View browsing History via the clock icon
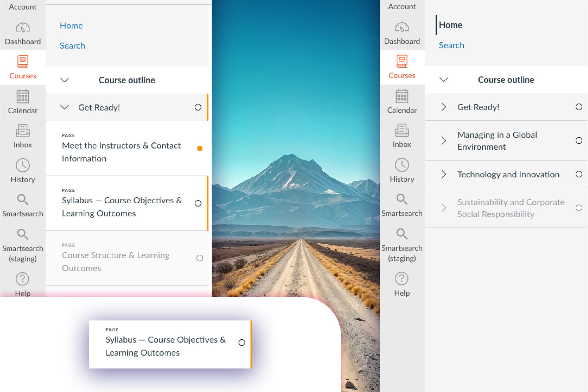588x392 pixels. click(22, 171)
